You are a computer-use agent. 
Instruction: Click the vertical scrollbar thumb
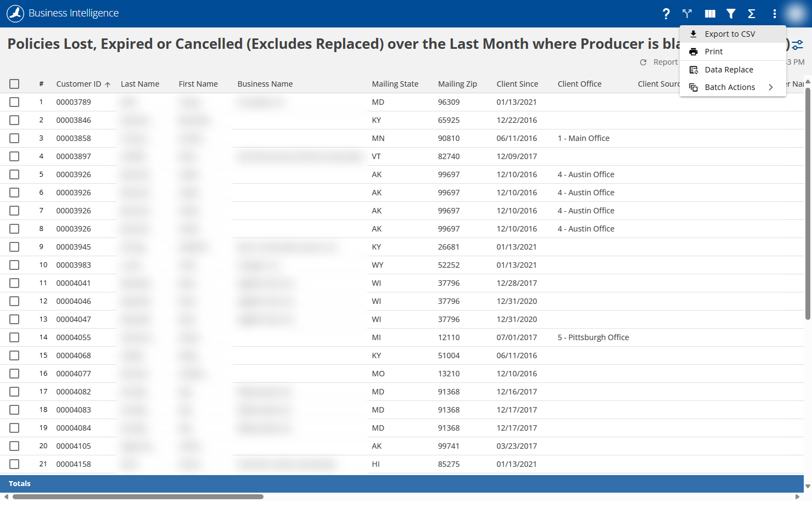coord(808,204)
